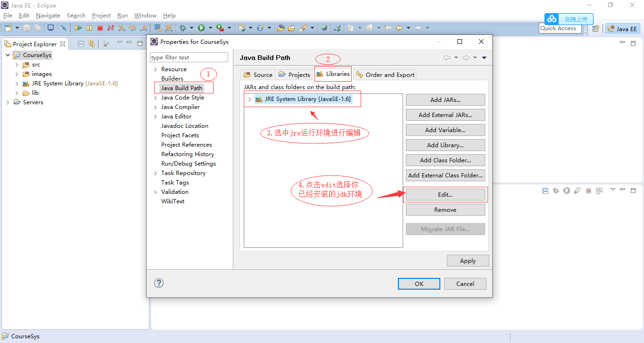This screenshot has width=644, height=343.
Task: Click the Cancel button
Action: pos(465,284)
